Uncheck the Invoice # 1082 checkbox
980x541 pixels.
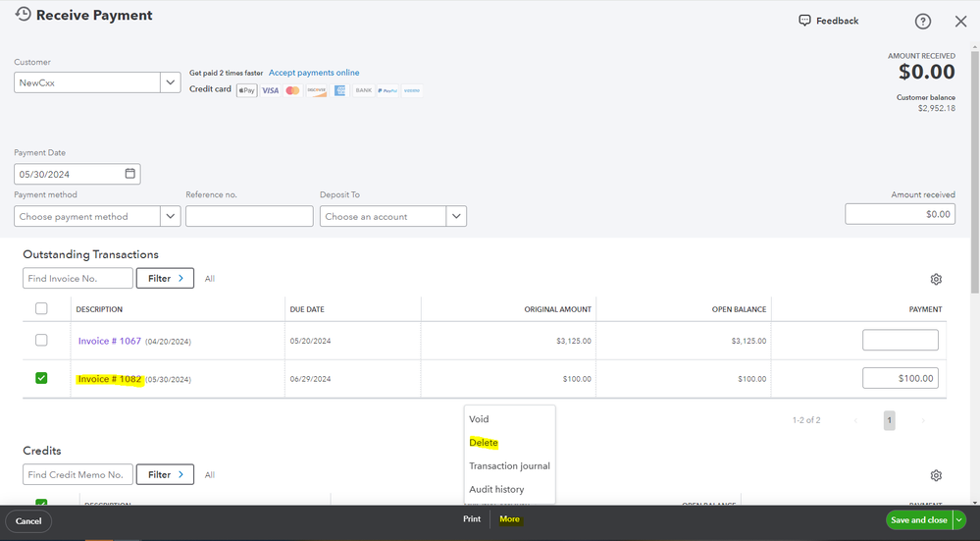coord(41,378)
